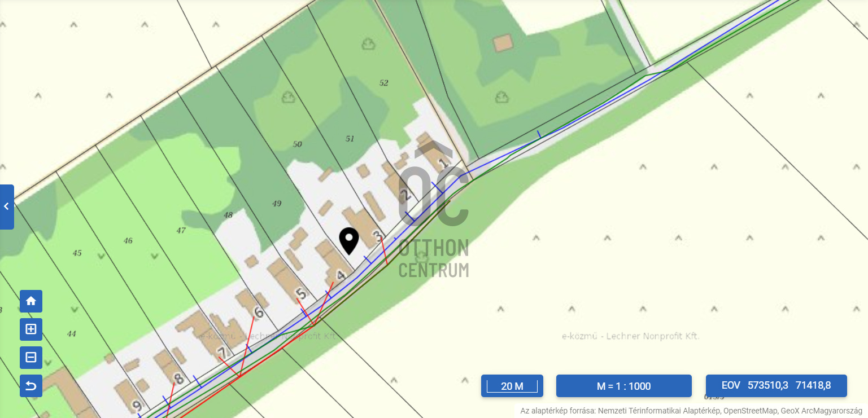The image size is (868, 418).
Task: Click house number 5 label
Action: [x=301, y=294]
